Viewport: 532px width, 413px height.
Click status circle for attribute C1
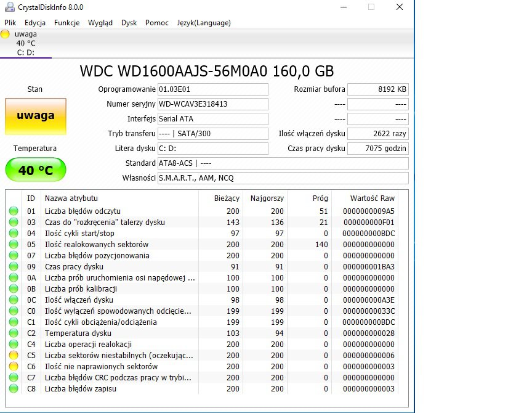[x=14, y=322]
